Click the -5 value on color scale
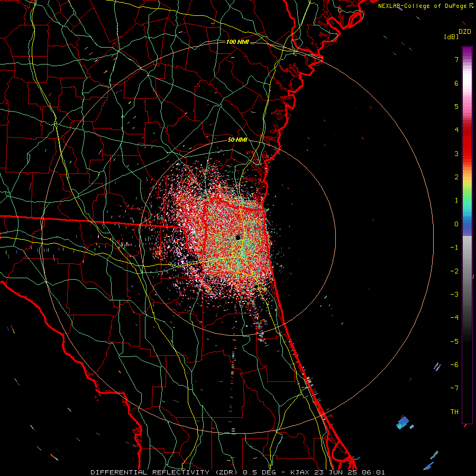 point(454,342)
